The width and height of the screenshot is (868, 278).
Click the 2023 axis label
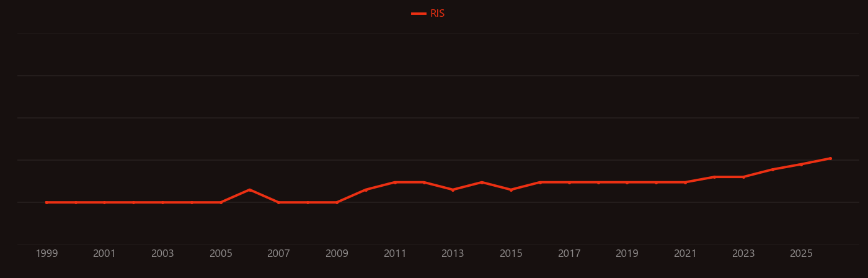point(743,253)
